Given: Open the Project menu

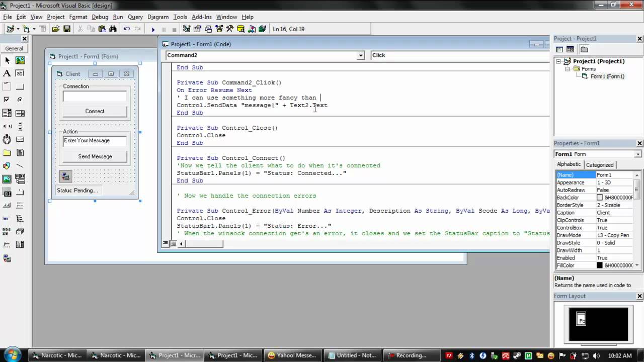Looking at the screenshot, I should click(x=55, y=17).
